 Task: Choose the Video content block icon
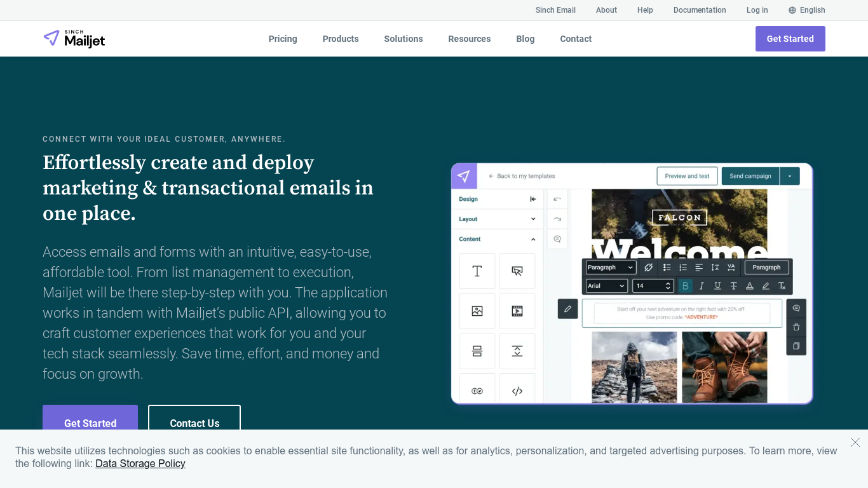(x=517, y=311)
